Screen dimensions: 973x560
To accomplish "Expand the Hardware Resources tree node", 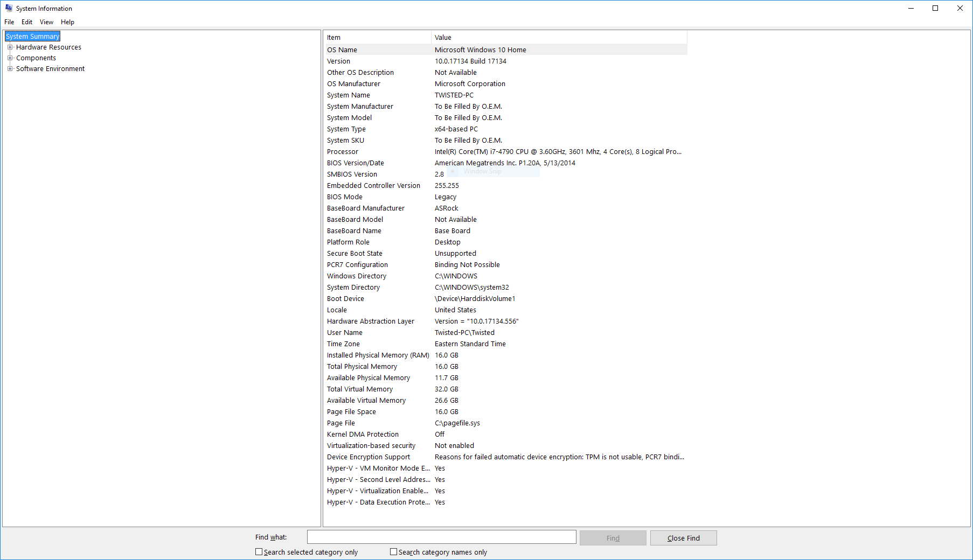I will click(x=10, y=47).
